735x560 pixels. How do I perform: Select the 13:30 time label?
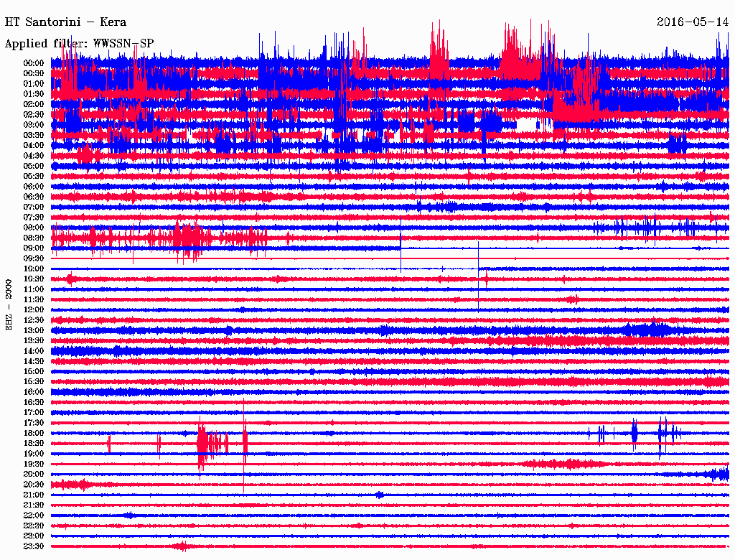34,340
